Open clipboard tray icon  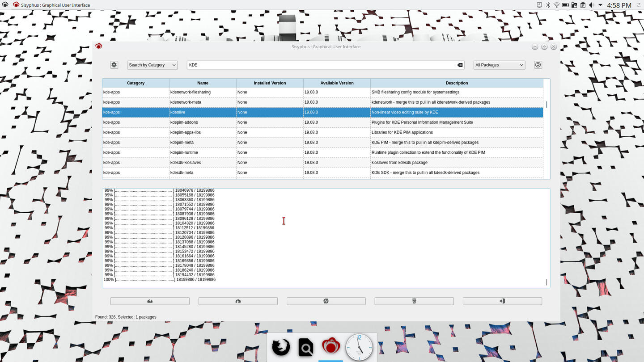(583, 5)
